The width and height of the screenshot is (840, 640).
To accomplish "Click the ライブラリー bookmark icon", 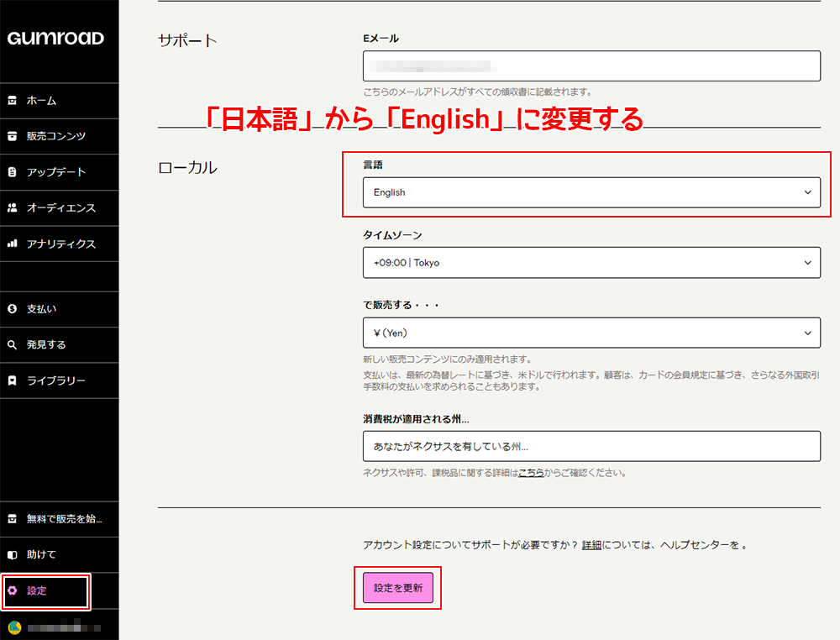I will click(12, 380).
